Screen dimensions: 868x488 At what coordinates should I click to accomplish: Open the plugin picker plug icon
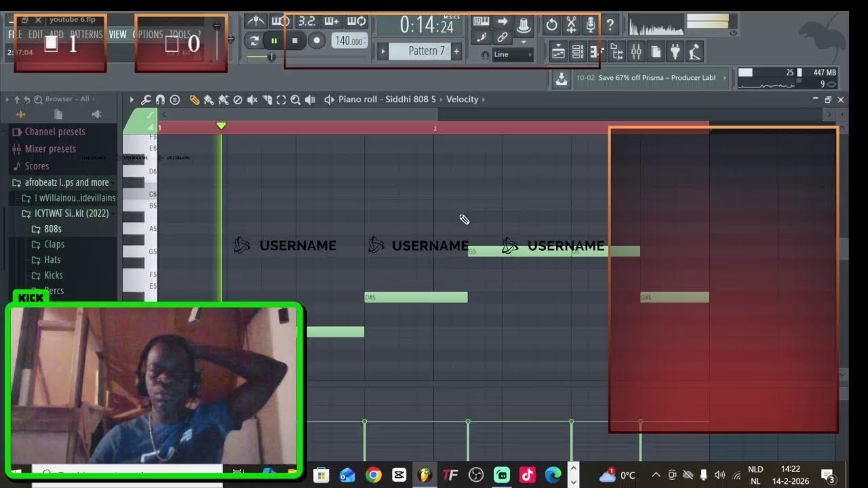point(675,52)
